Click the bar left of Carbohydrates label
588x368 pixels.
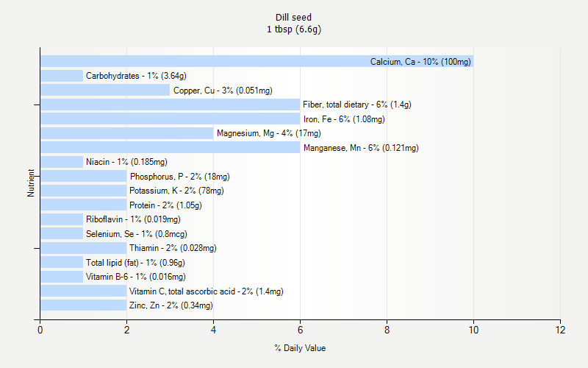click(x=62, y=76)
